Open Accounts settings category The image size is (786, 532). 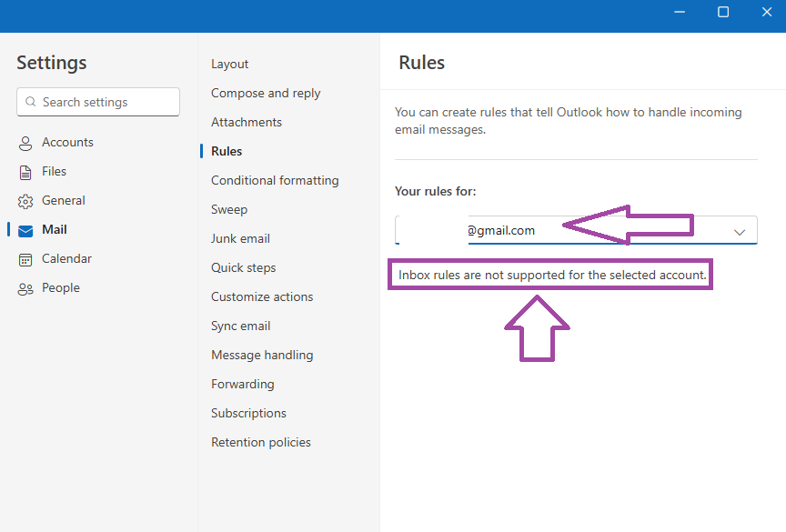[x=67, y=142]
